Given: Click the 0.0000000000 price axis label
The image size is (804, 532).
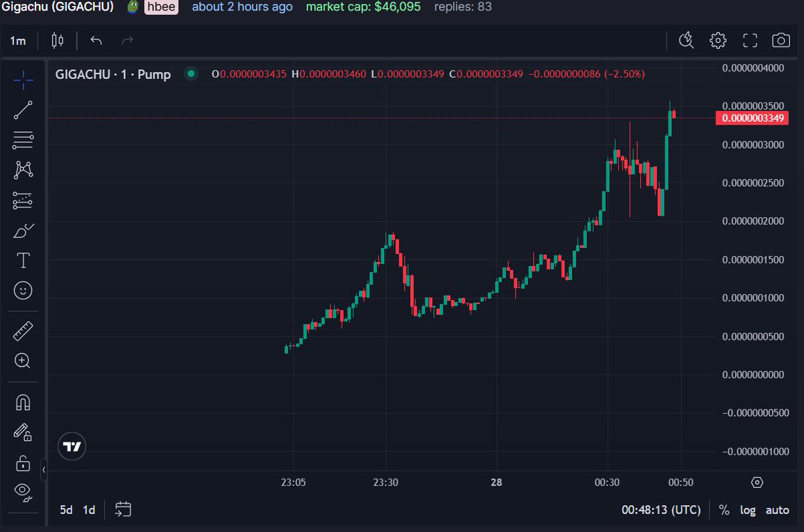Looking at the screenshot, I should [x=754, y=375].
